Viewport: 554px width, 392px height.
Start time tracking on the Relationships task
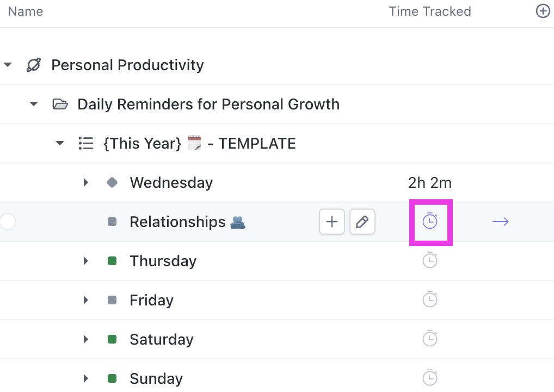pos(430,221)
